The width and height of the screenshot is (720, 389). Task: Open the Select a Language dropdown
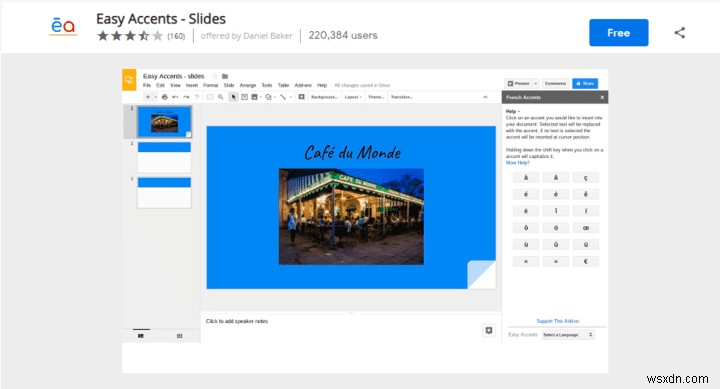(568, 335)
